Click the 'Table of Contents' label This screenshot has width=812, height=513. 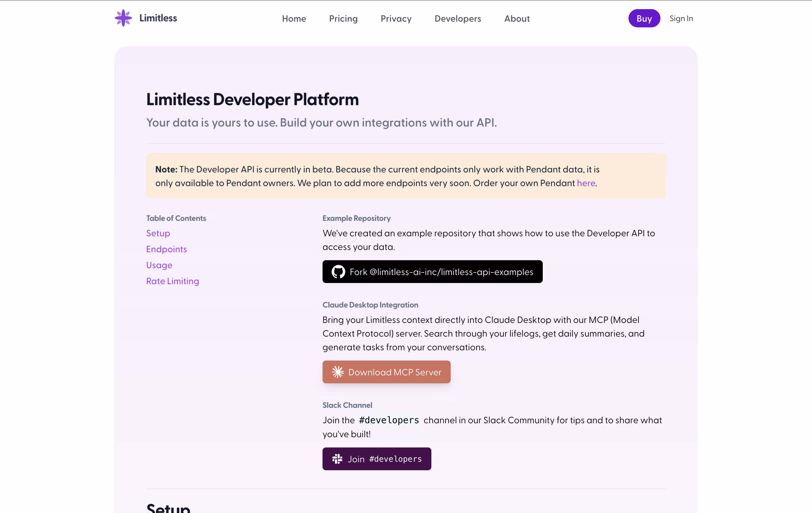[176, 218]
